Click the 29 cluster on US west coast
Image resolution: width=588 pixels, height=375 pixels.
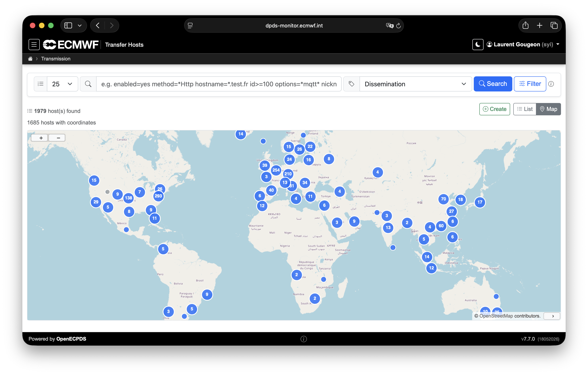(x=96, y=202)
